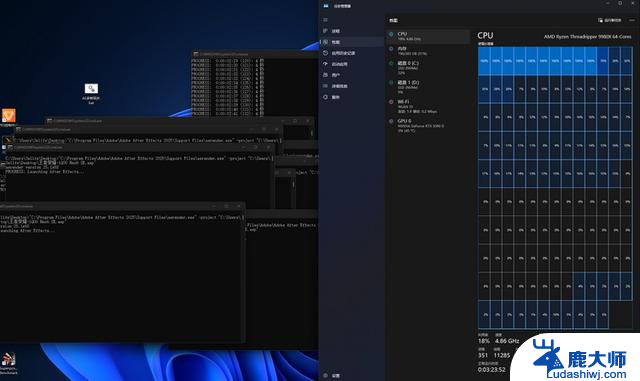The height and width of the screenshot is (381, 640).
Task: Click the Task Manager app icon in title bar
Action: click(326, 6)
